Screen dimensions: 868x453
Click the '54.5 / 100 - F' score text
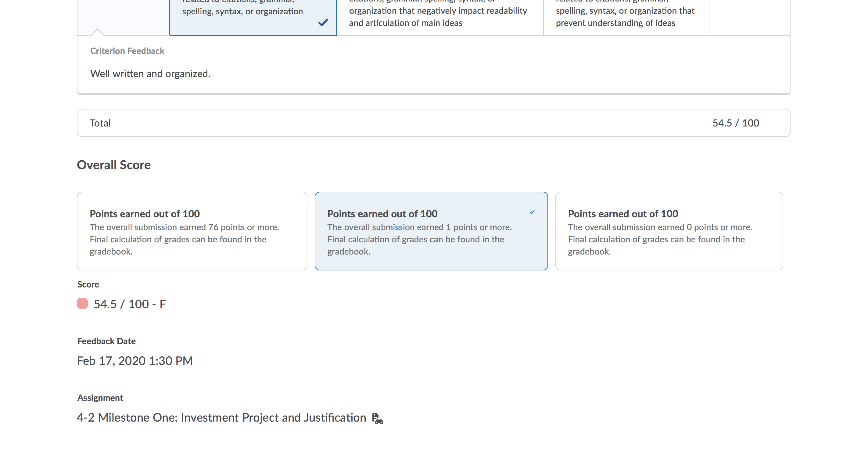pyautogui.click(x=130, y=304)
